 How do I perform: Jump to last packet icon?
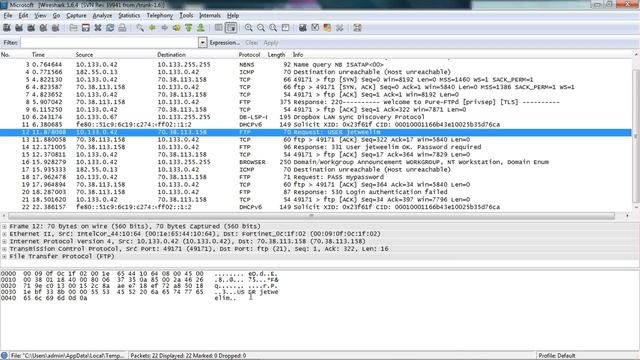[x=201, y=28]
